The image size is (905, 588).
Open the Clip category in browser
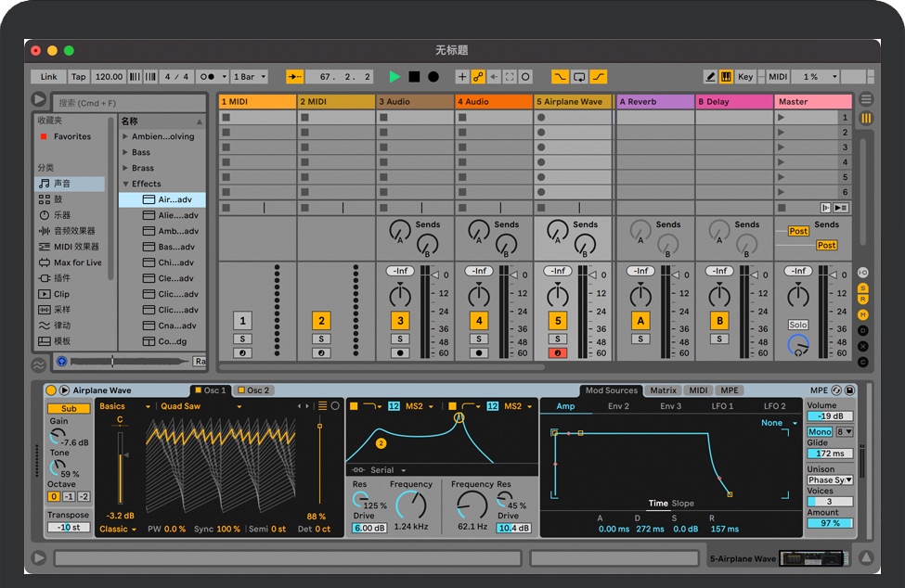61,294
